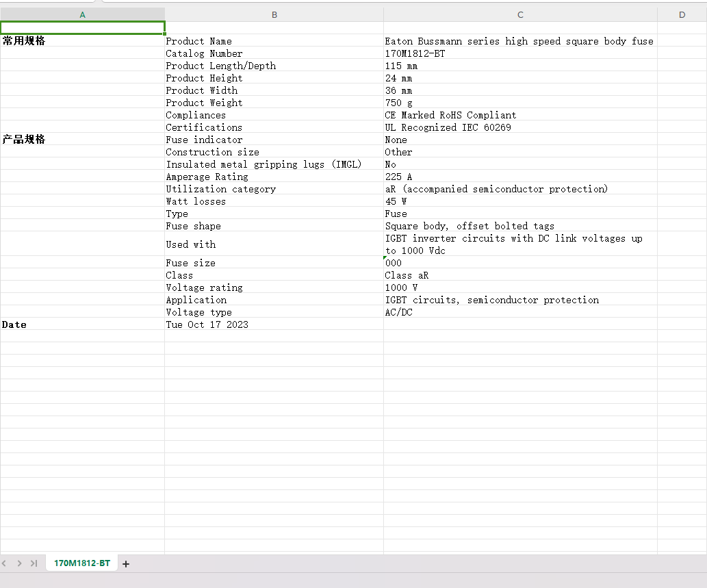Select the Insulated metal gripping lugs cell
The height and width of the screenshot is (588, 707).
[x=274, y=164]
